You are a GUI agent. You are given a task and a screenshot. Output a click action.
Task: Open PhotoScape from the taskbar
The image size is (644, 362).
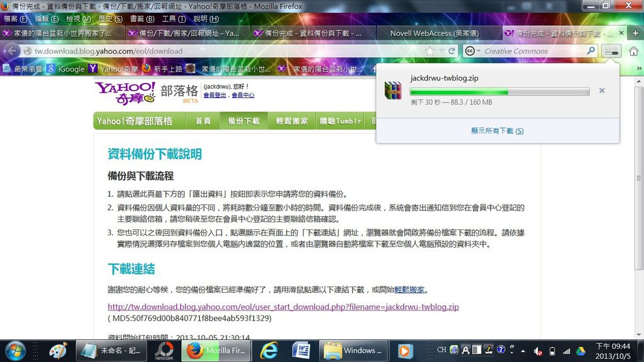point(164,351)
